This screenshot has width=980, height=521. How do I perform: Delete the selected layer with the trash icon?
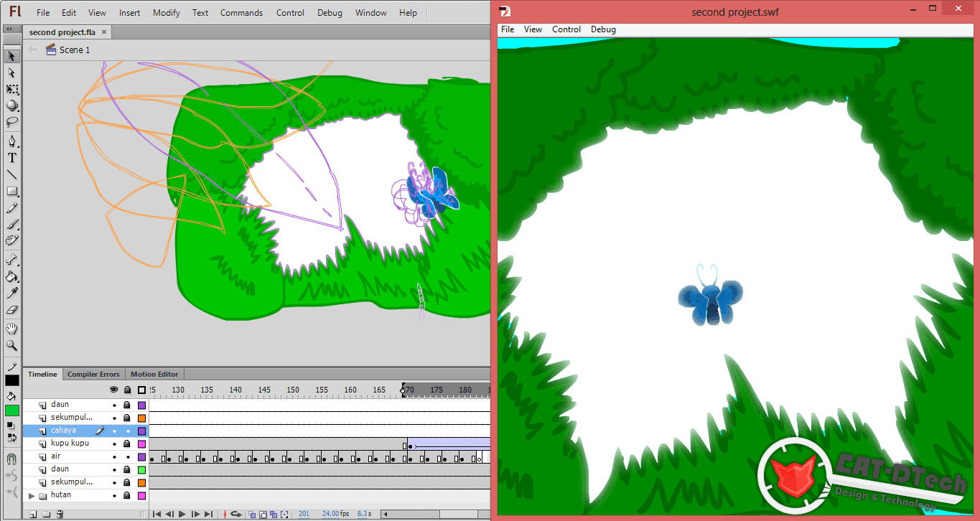click(60, 514)
